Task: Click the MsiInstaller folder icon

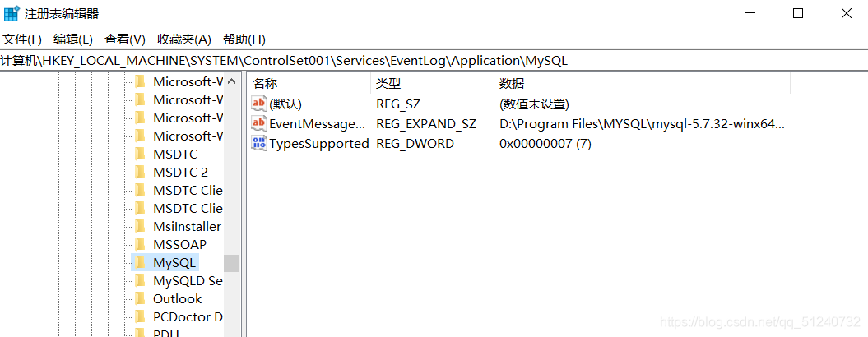Action: click(140, 226)
